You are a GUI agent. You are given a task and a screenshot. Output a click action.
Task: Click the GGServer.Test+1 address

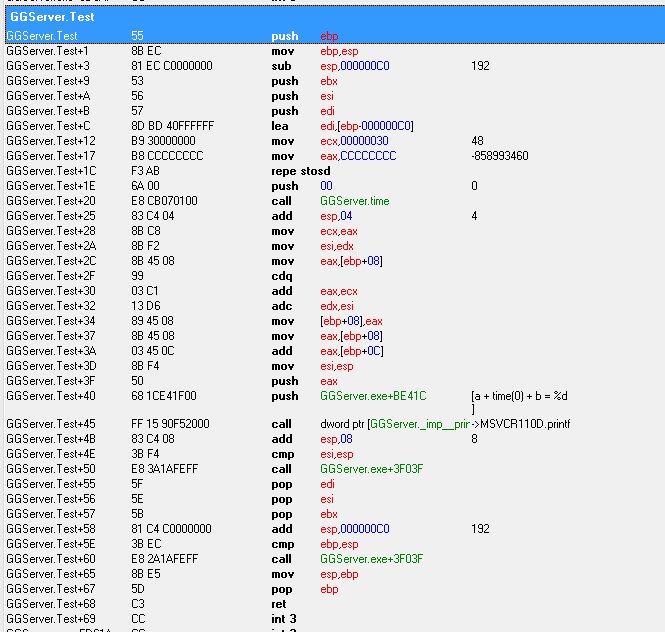pos(48,51)
